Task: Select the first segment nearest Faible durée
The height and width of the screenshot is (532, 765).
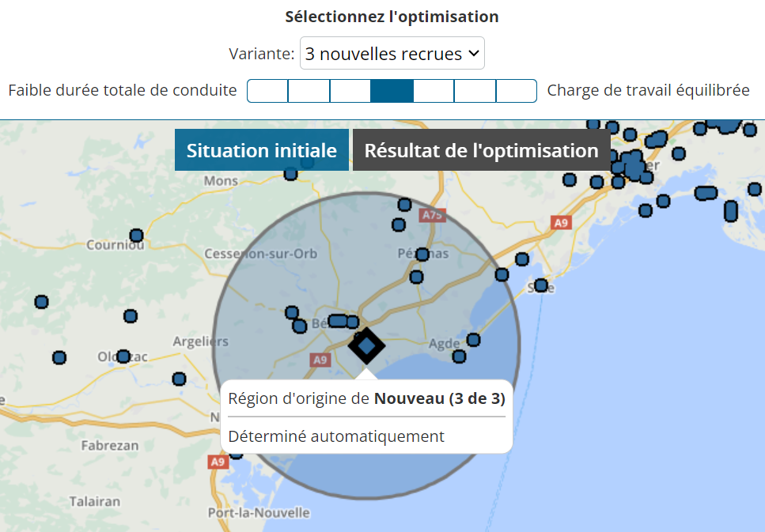Action: (267, 91)
